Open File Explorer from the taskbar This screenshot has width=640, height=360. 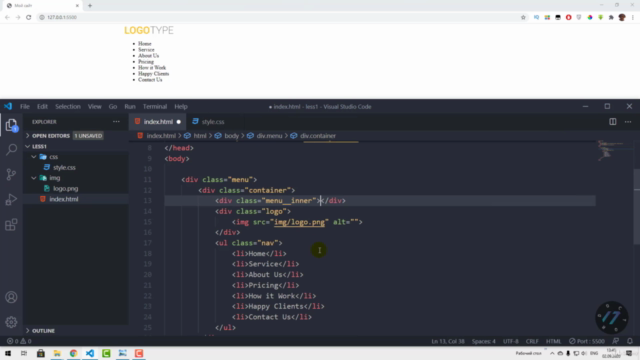click(x=57, y=353)
